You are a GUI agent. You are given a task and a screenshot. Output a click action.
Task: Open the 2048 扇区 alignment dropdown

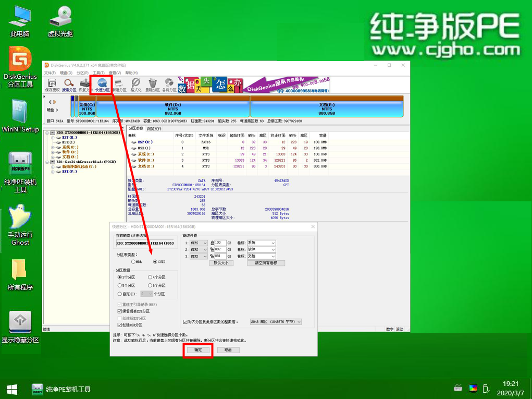coord(276,322)
